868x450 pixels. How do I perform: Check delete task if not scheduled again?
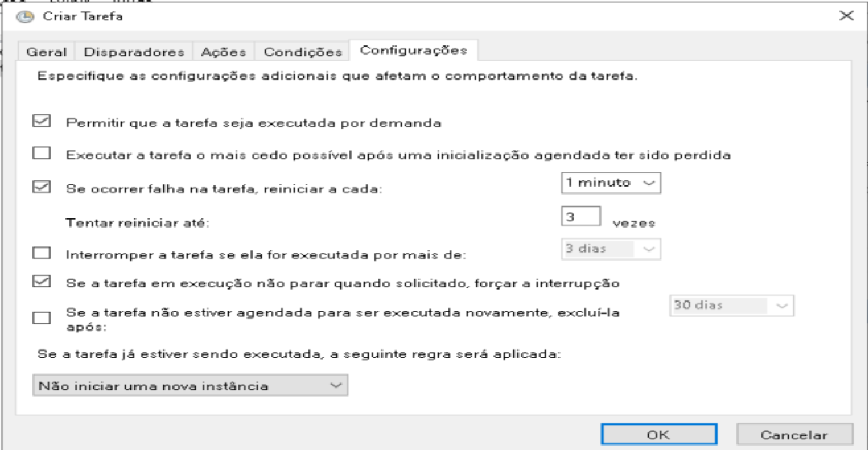(41, 318)
